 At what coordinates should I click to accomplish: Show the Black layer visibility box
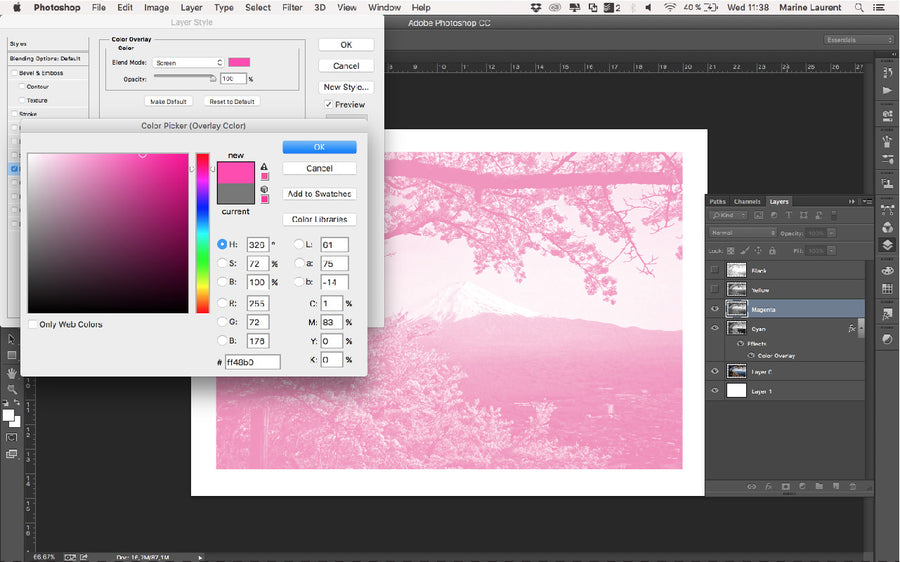click(715, 270)
